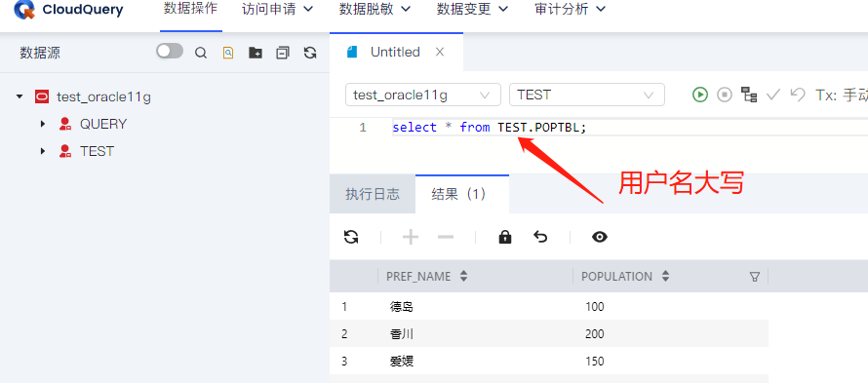Open the 数据操作 menu tab

191,10
